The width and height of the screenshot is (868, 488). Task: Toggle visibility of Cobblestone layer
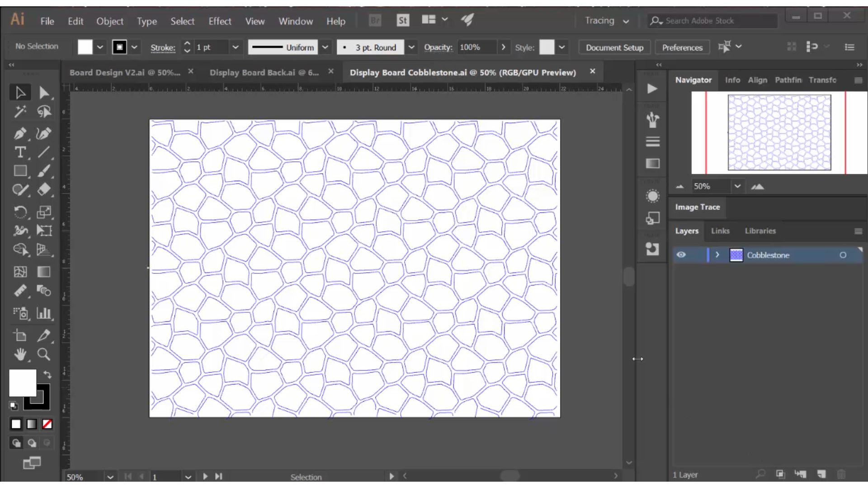681,255
